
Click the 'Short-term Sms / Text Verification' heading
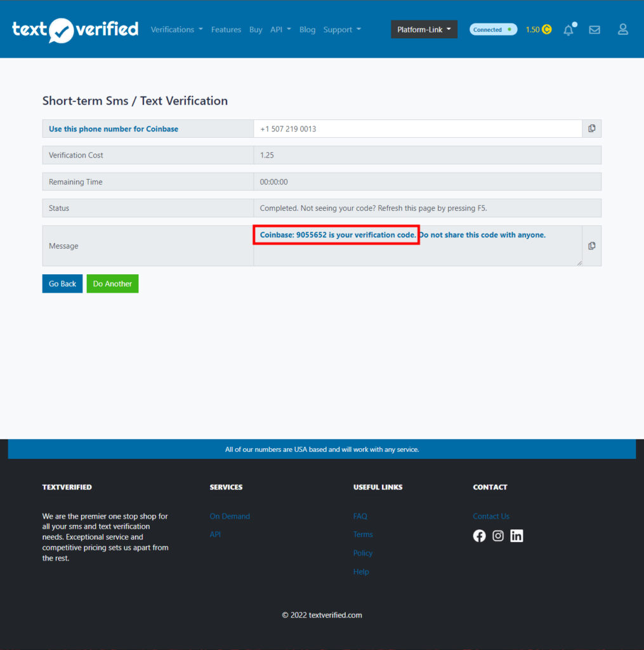tap(135, 101)
